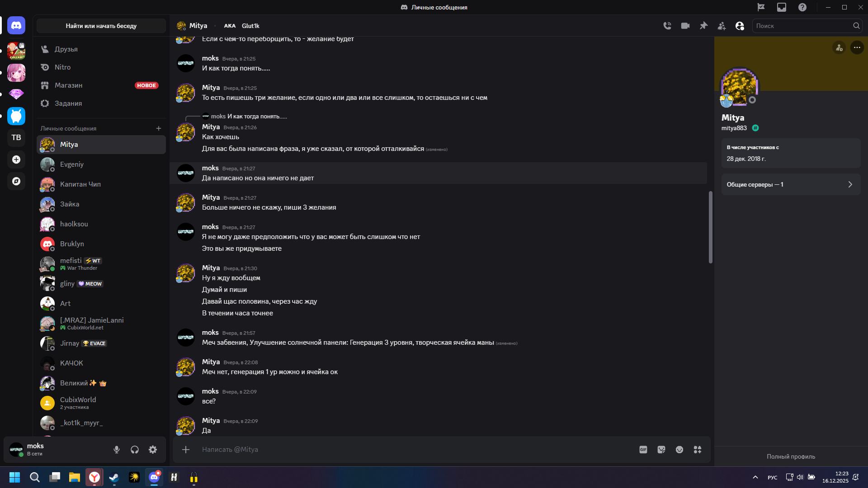Open the Friends tab
Viewport: 868px width, 488px height.
click(x=66, y=49)
